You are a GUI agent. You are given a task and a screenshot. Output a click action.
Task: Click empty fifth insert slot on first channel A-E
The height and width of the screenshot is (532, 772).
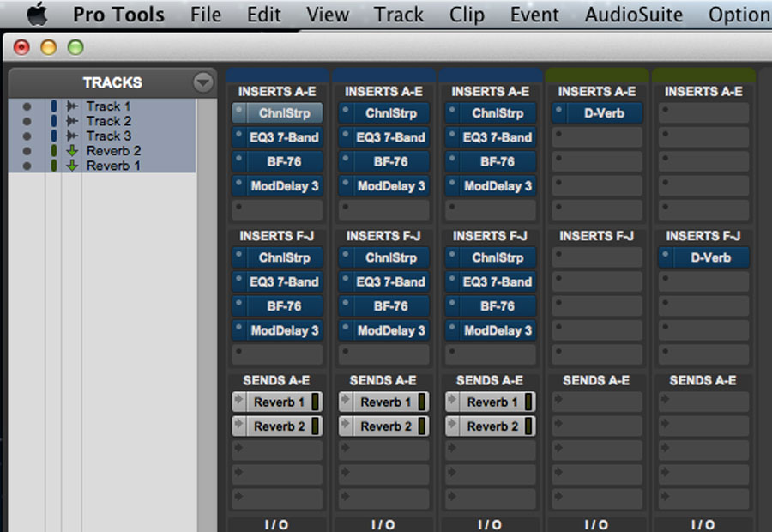coord(277,210)
